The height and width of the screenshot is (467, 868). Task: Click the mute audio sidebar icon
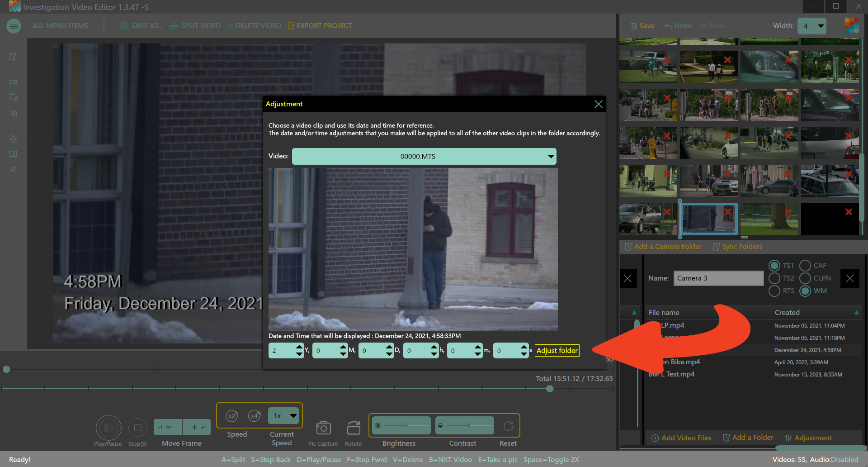pos(13,114)
